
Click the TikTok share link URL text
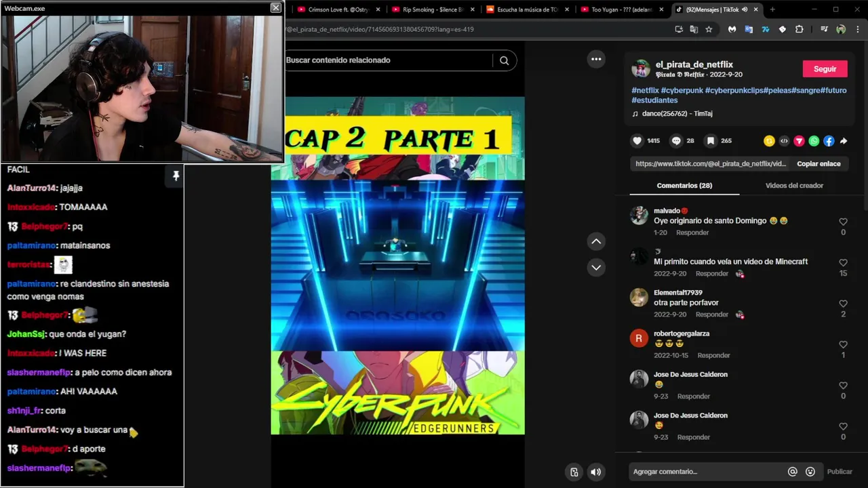click(711, 164)
